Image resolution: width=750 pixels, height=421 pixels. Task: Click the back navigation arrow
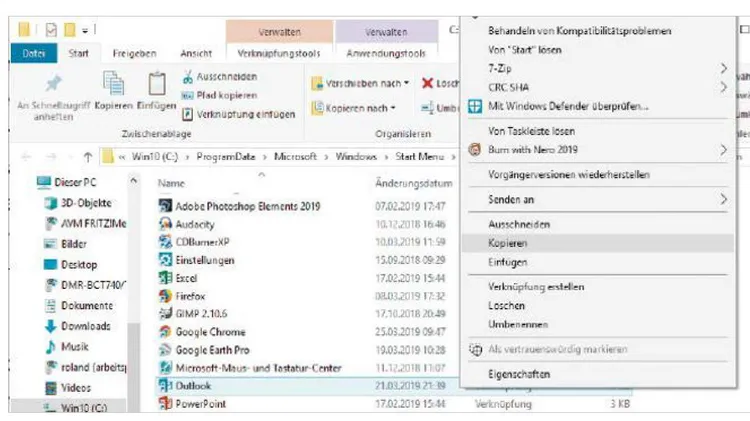(x=26, y=156)
